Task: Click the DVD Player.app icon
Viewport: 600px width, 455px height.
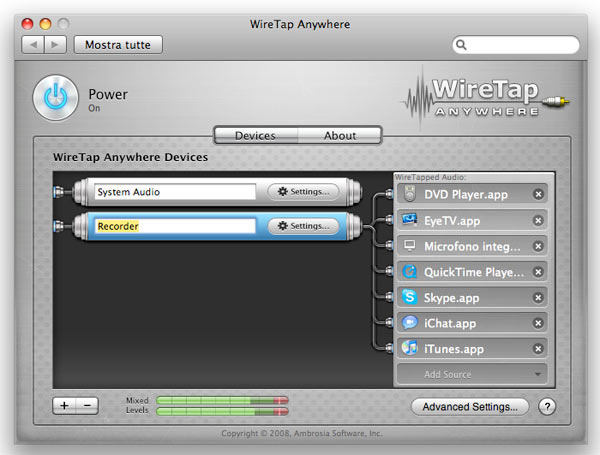Action: pyautogui.click(x=408, y=194)
